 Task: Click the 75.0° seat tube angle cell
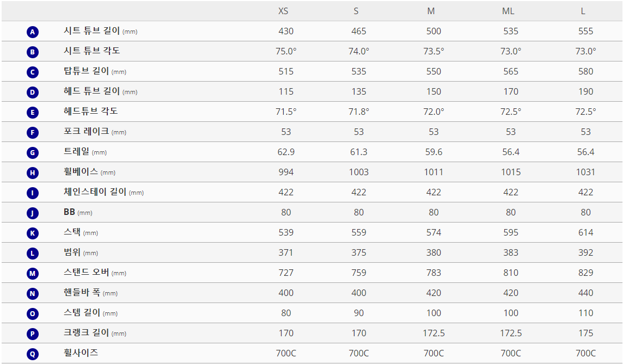click(286, 51)
